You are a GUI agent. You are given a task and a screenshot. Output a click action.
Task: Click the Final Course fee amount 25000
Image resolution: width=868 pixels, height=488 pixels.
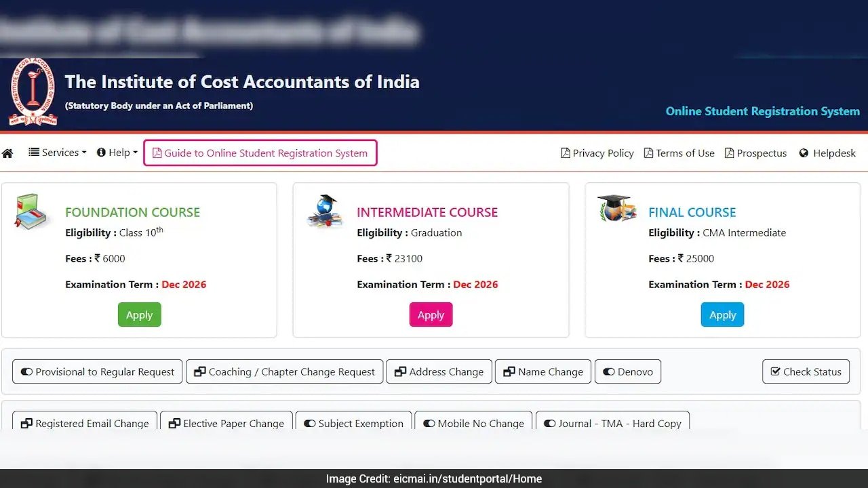(700, 258)
